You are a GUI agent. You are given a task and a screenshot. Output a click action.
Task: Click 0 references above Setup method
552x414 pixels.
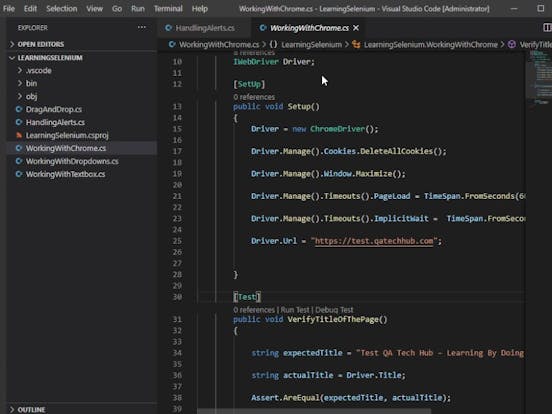[x=254, y=97]
